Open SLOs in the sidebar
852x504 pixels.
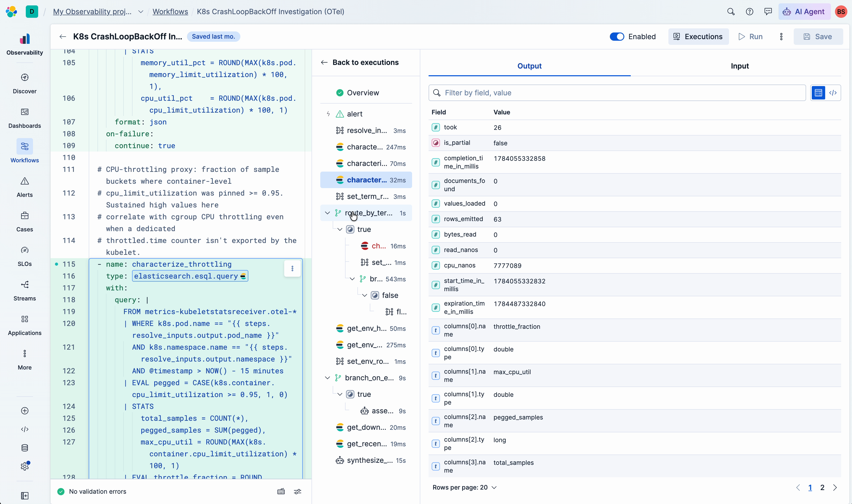click(24, 256)
